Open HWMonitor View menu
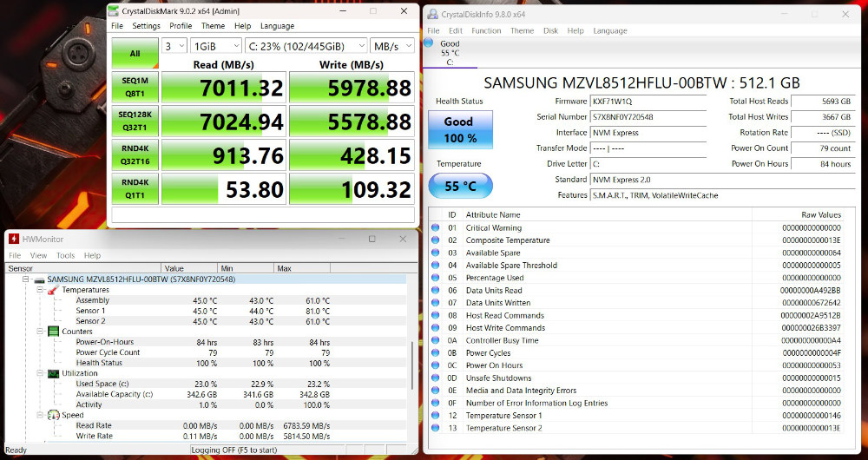The width and height of the screenshot is (868, 460). pos(38,255)
